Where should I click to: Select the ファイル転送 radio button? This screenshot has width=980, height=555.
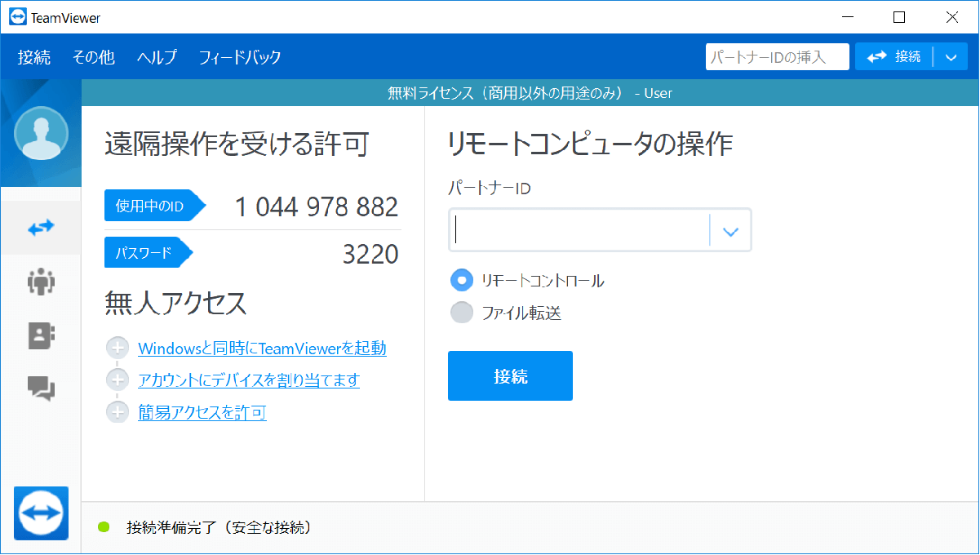[462, 313]
